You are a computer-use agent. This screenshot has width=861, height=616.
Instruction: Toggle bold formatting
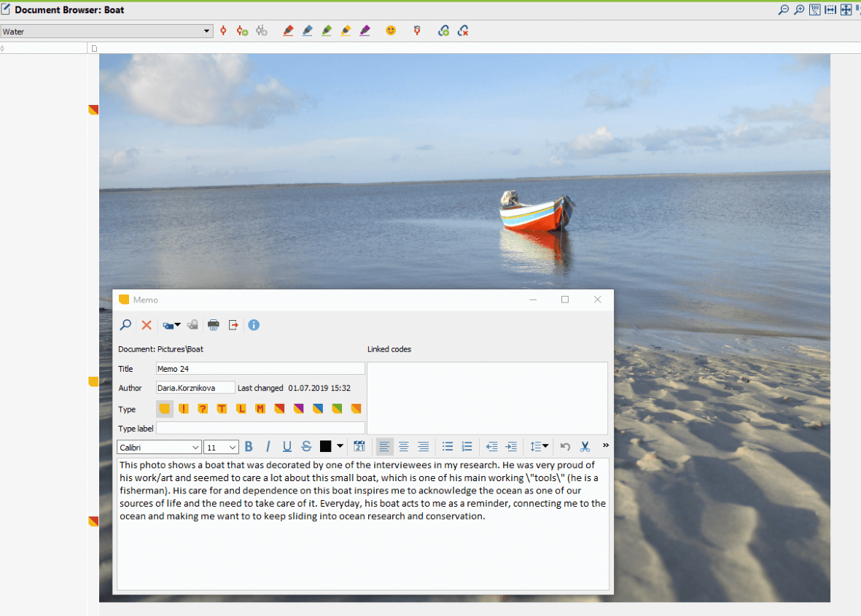[249, 446]
